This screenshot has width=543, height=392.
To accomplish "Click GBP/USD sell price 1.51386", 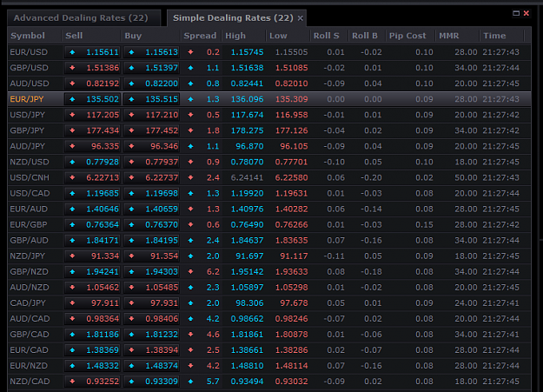I will coord(92,68).
